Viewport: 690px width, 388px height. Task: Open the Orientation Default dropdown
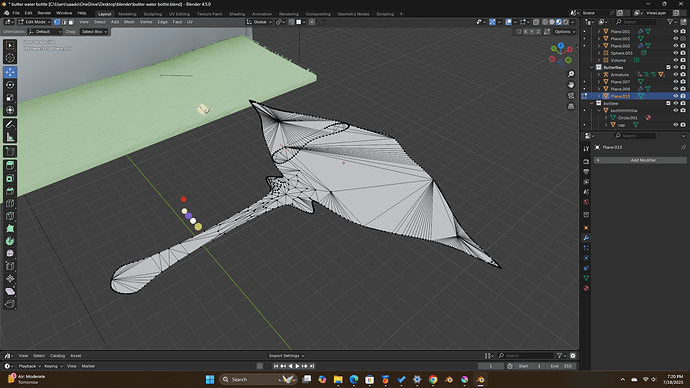pos(45,32)
